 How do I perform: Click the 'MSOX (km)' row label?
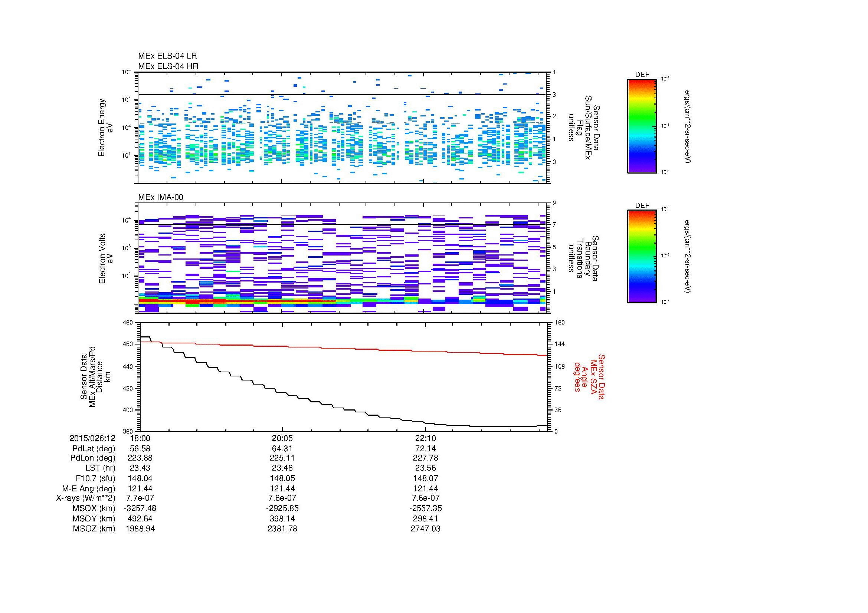[x=94, y=509]
